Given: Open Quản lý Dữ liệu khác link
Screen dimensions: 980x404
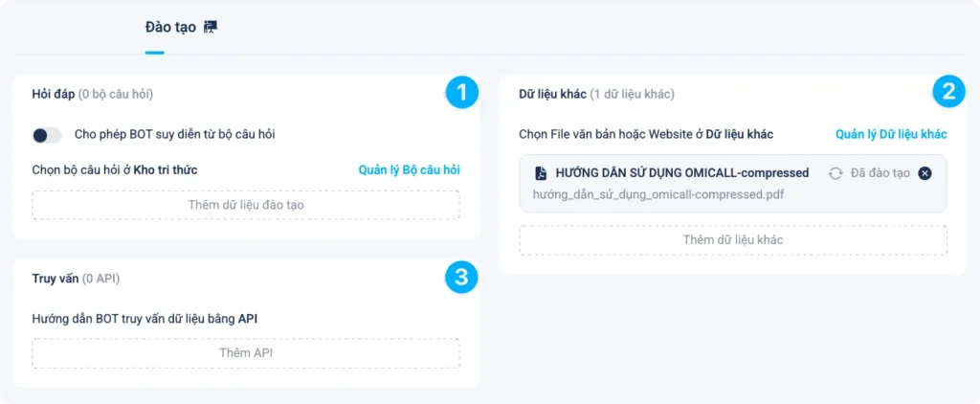Looking at the screenshot, I should 891,134.
